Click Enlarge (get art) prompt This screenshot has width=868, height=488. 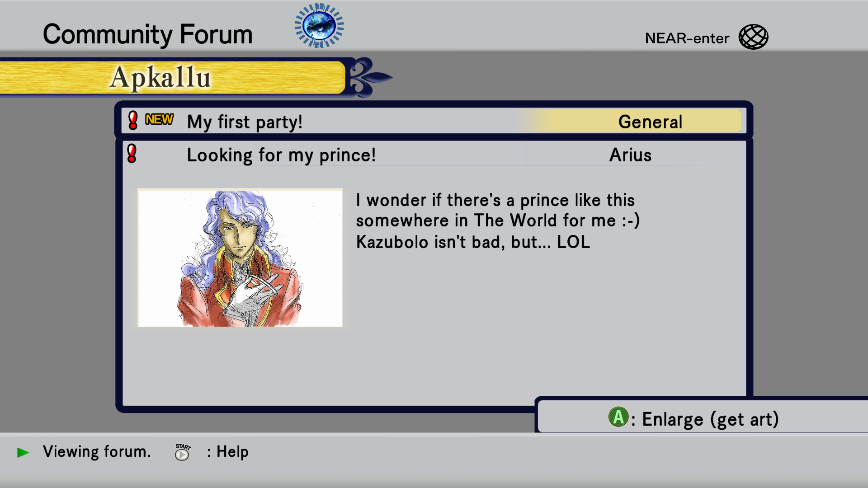pos(693,418)
